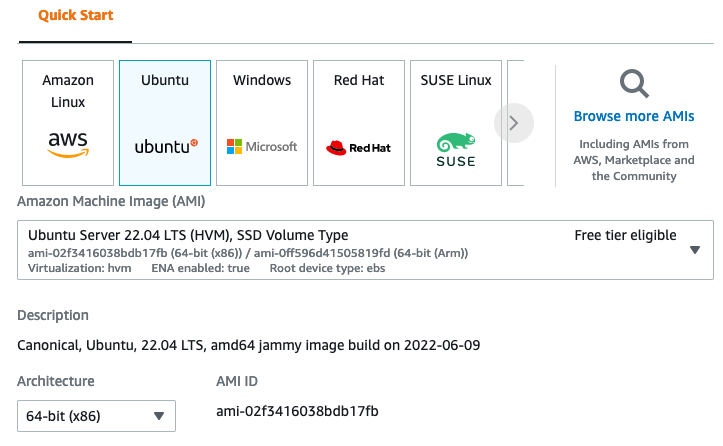Open the 64-bit (x86) Architecture dropdown
The height and width of the screenshot is (446, 723).
click(x=96, y=416)
